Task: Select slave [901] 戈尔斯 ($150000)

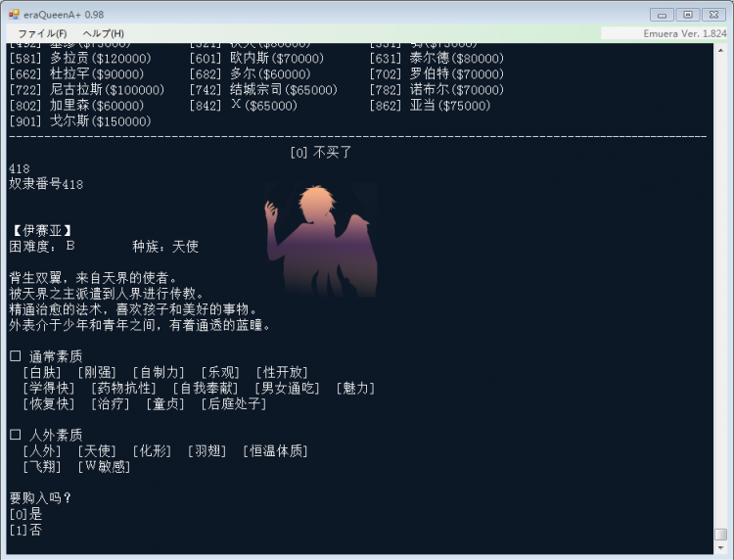Action: [x=80, y=121]
